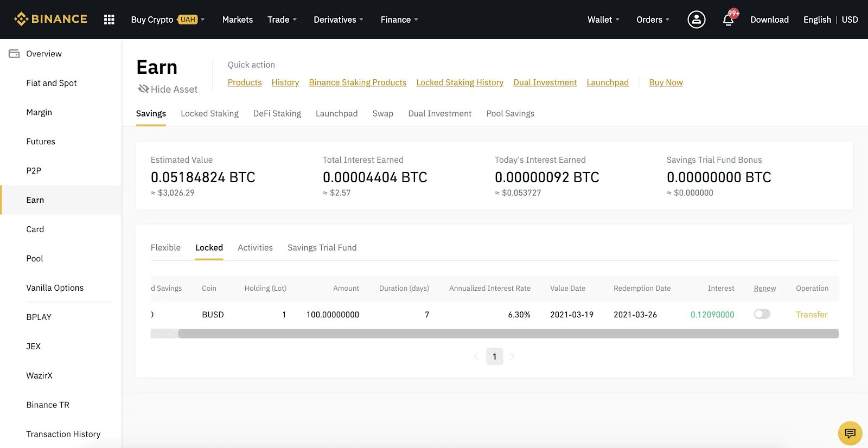Open the Binance logo home link
868x448 pixels.
click(x=50, y=19)
